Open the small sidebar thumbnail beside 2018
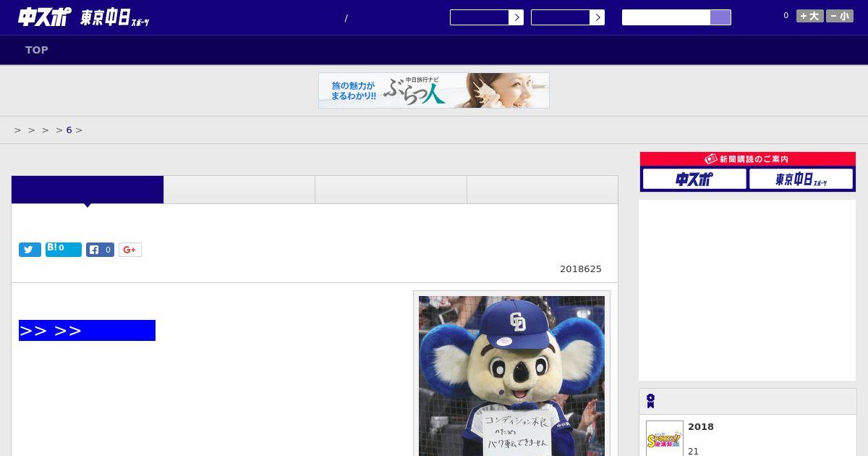This screenshot has height=456, width=868. coord(665,439)
